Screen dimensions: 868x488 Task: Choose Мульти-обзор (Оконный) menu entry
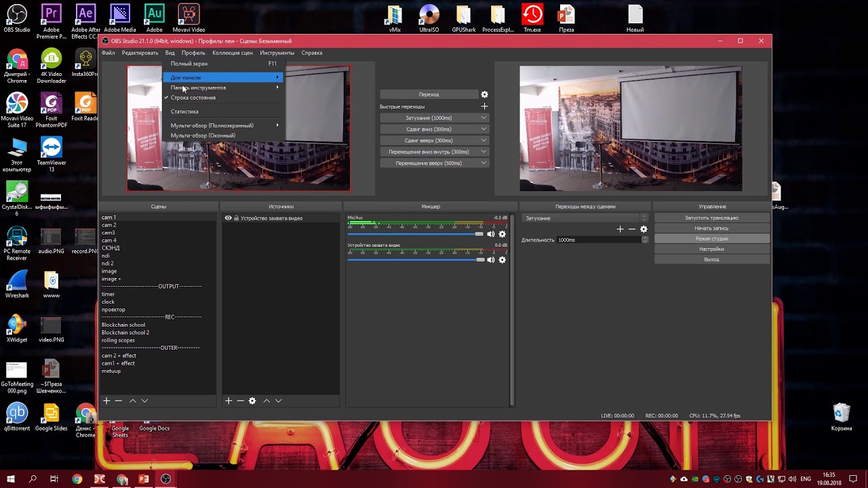tap(222, 136)
